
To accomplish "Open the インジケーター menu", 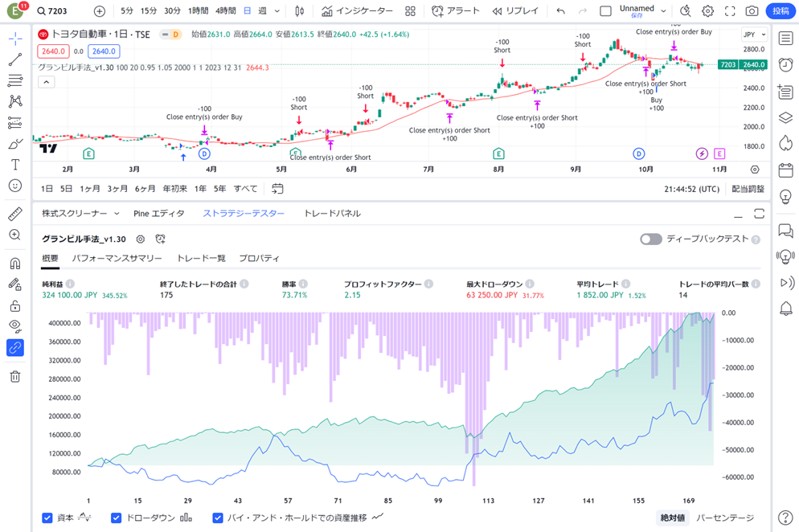I will tap(357, 11).
